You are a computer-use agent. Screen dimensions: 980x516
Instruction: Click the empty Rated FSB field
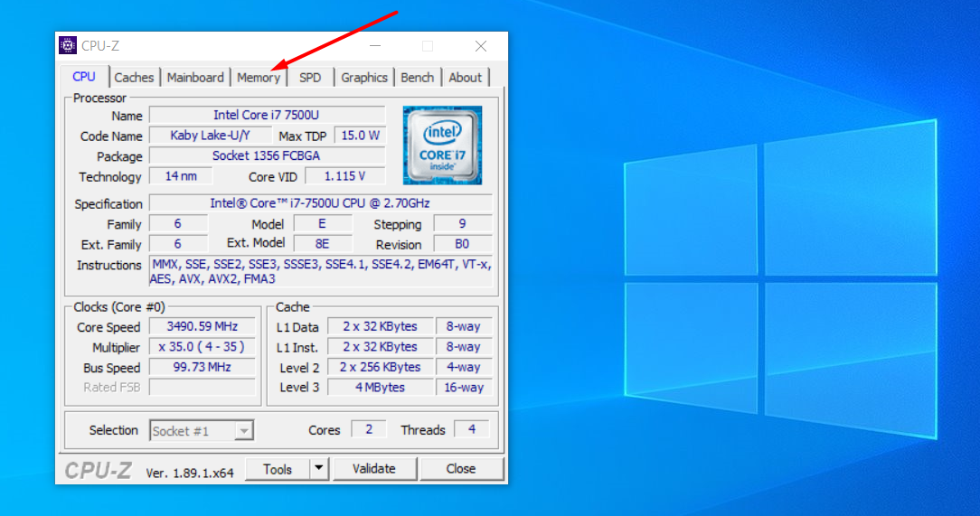[x=203, y=388]
